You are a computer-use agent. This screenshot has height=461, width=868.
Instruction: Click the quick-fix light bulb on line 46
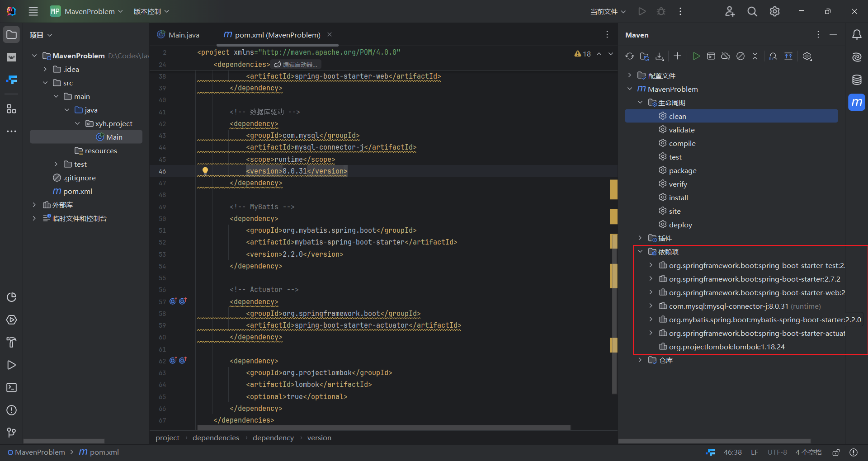pos(205,171)
